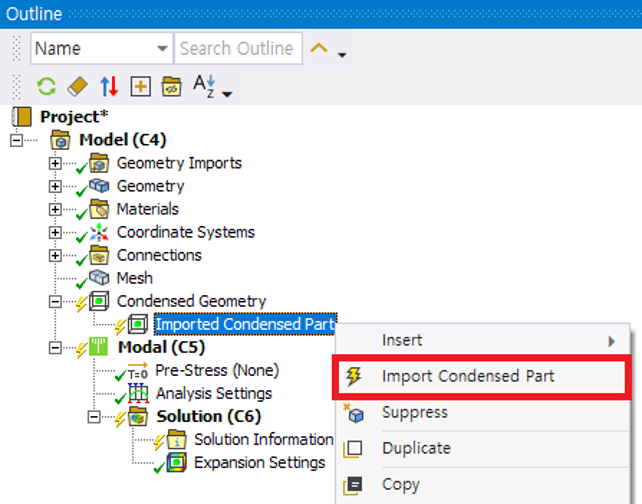Open the Name filter dropdown

coord(163,49)
